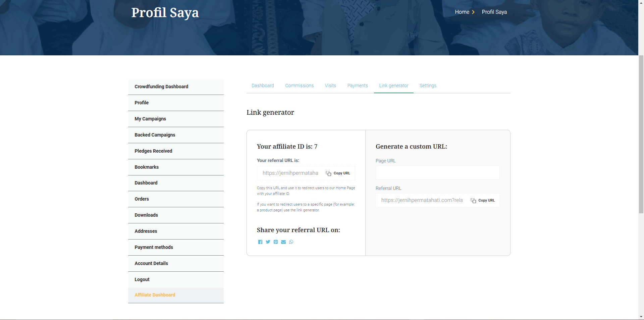This screenshot has width=644, height=320.
Task: Switch to the Dashboard tab
Action: coord(263,86)
